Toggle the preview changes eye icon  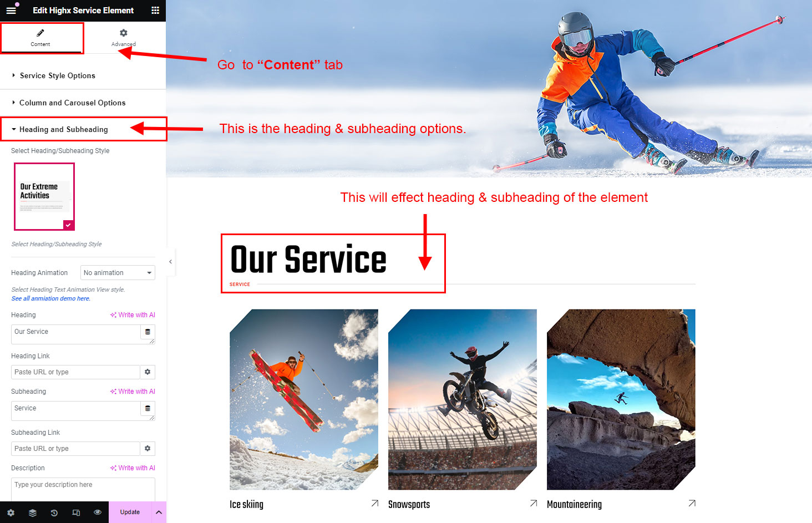(x=98, y=512)
